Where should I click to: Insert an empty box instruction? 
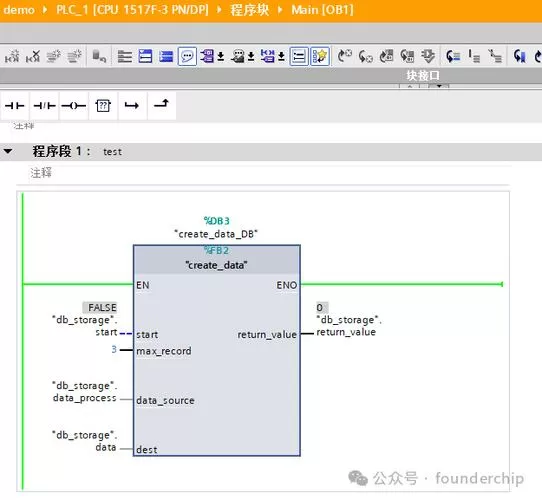point(103,105)
